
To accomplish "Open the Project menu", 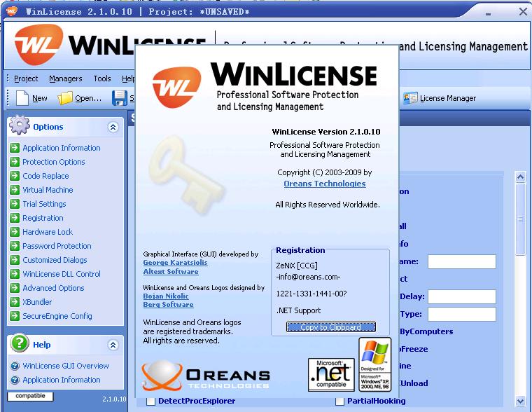I will [26, 78].
